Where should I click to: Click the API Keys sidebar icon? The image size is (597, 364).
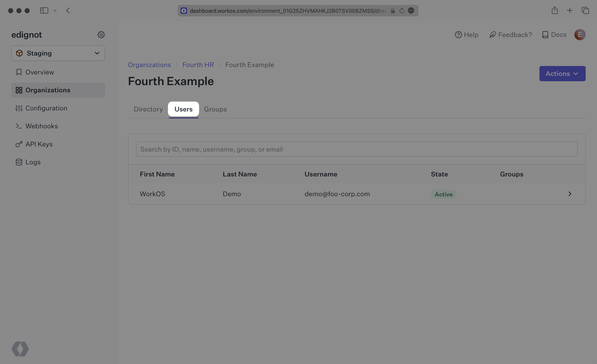click(x=18, y=144)
